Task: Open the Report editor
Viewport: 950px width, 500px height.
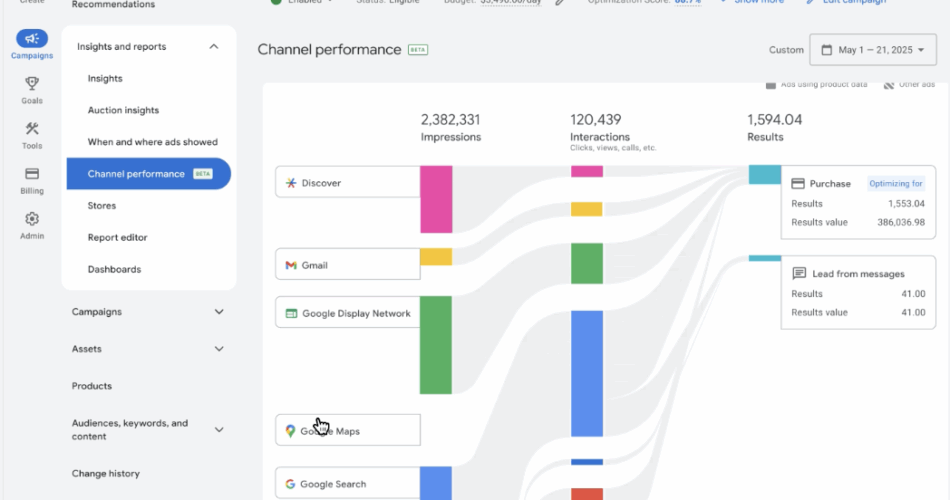Action: pos(118,238)
